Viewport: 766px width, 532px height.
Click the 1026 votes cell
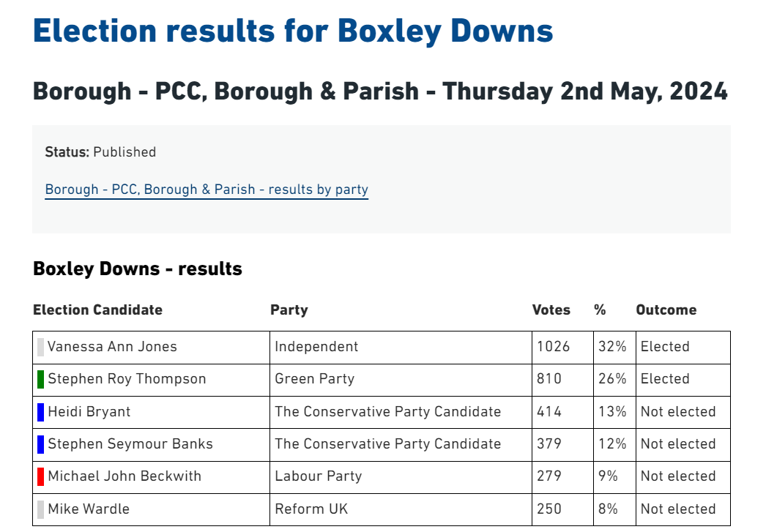coord(562,347)
